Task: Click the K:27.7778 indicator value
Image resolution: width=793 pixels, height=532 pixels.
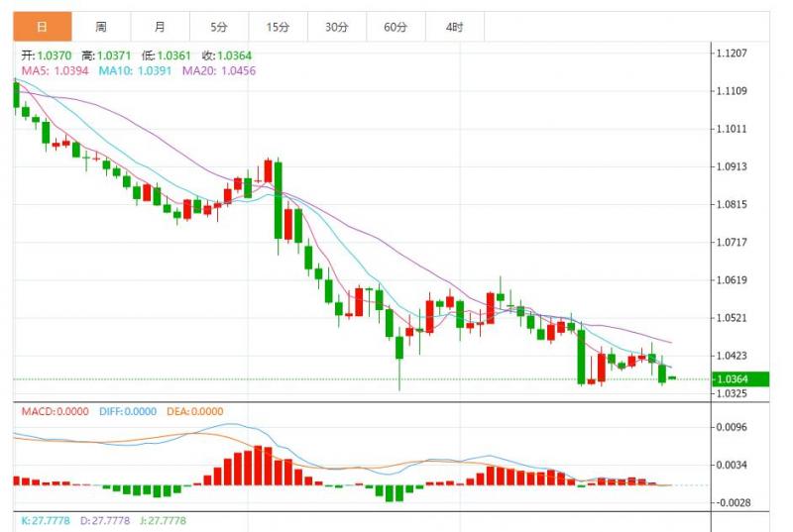Action: pyautogui.click(x=46, y=520)
